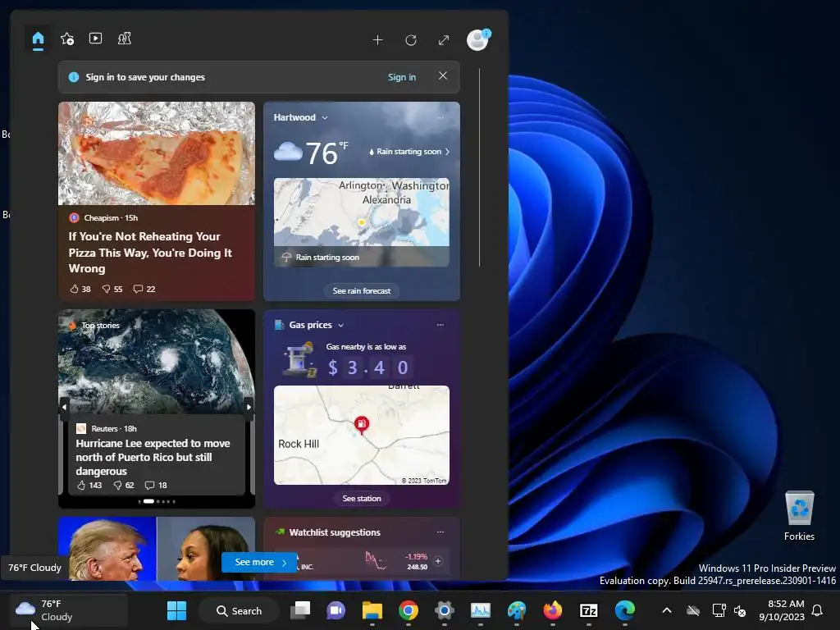
Task: Click the gas price $3.40 display
Action: tap(368, 367)
